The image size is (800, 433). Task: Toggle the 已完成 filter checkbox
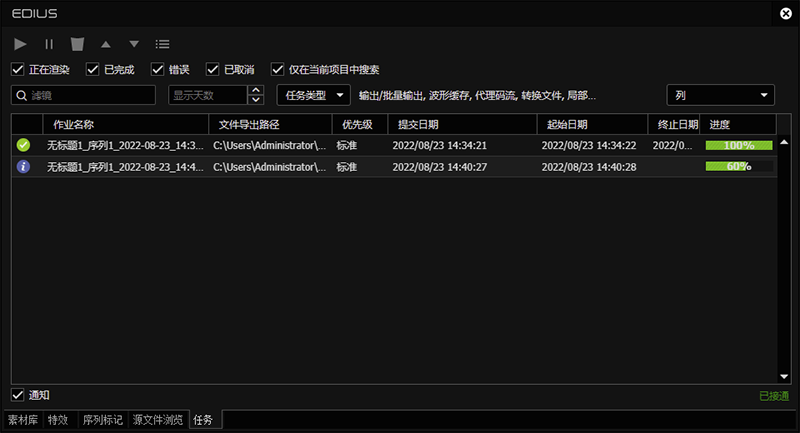click(x=92, y=69)
